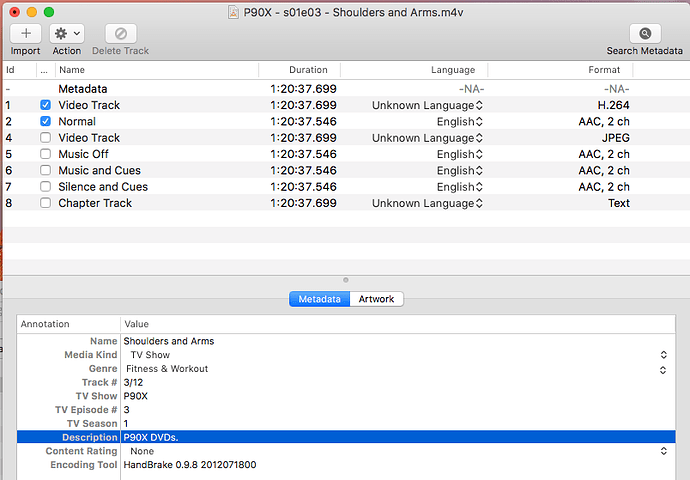Viewport: 690px width, 480px height.
Task: Change language of Chapter Track
Action: click(427, 203)
